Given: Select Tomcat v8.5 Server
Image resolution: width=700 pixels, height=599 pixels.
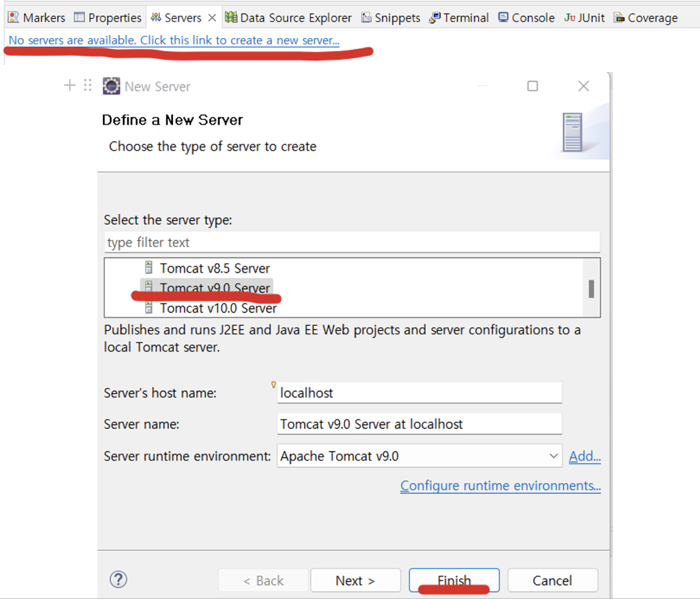Looking at the screenshot, I should [214, 268].
